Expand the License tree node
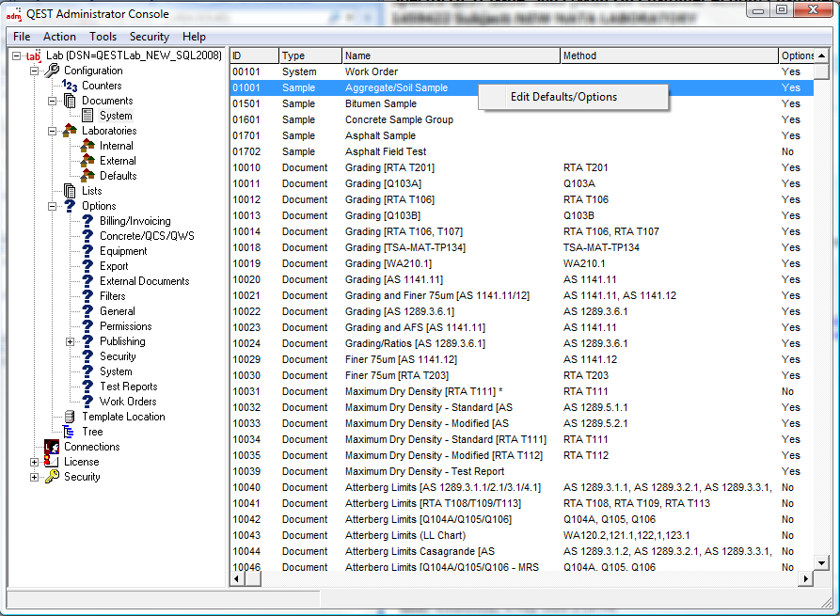 coord(35,462)
